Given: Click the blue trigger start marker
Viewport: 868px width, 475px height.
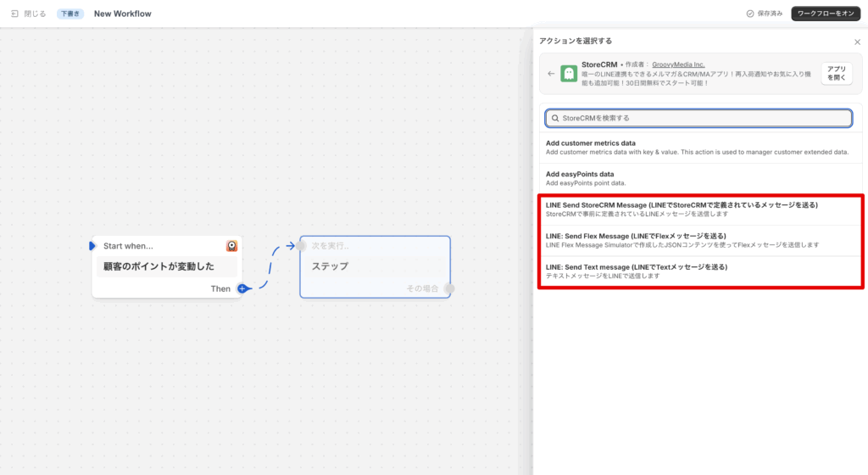Looking at the screenshot, I should click(92, 246).
